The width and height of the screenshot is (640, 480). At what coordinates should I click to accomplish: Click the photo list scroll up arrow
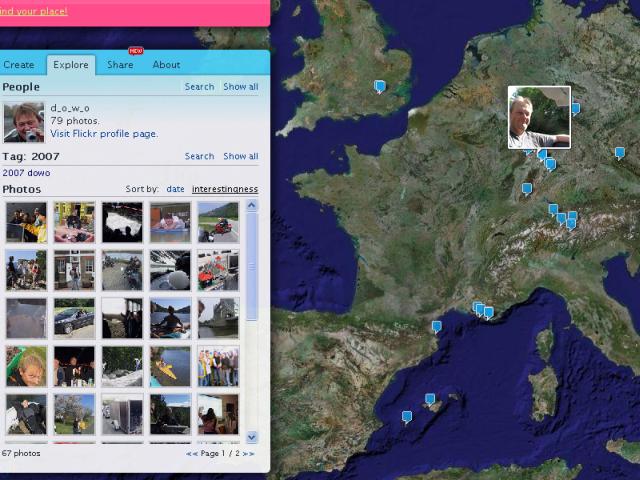[x=251, y=206]
